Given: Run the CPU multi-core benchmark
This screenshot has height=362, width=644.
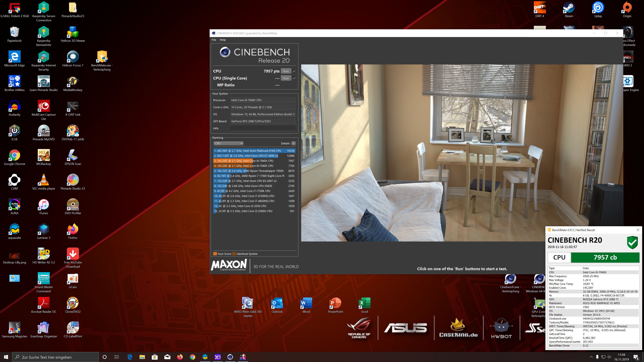Looking at the screenshot, I should pyautogui.click(x=286, y=71).
